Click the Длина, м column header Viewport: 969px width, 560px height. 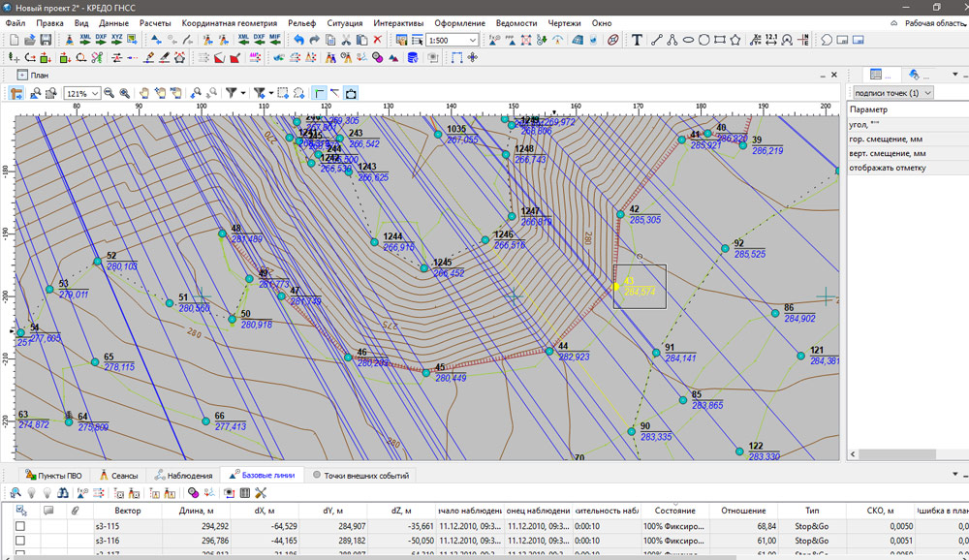196,511
